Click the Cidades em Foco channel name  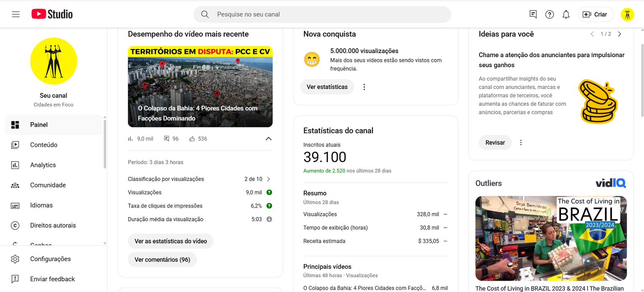(54, 105)
